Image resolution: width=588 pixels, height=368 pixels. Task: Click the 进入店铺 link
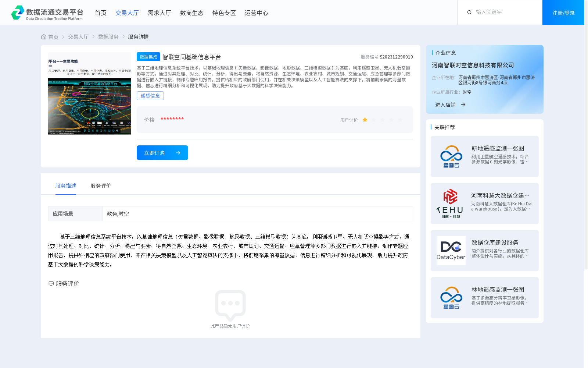[x=445, y=105]
